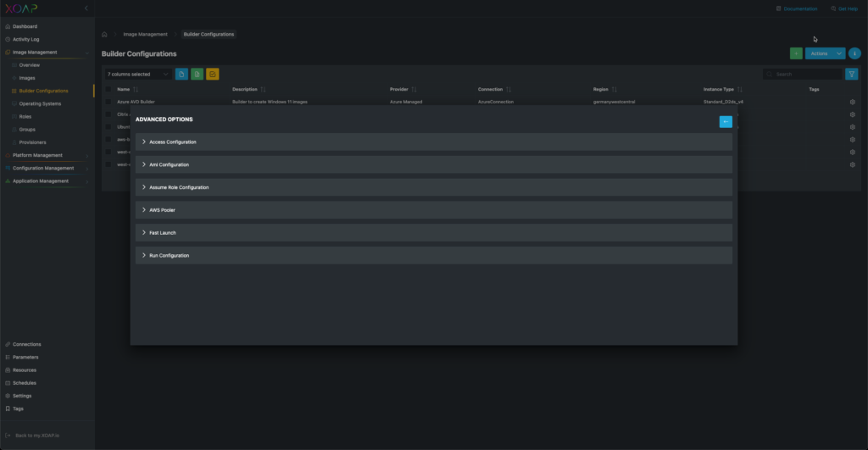The image size is (868, 450).
Task: Expand the AWS Pooler section
Action: coord(433,210)
